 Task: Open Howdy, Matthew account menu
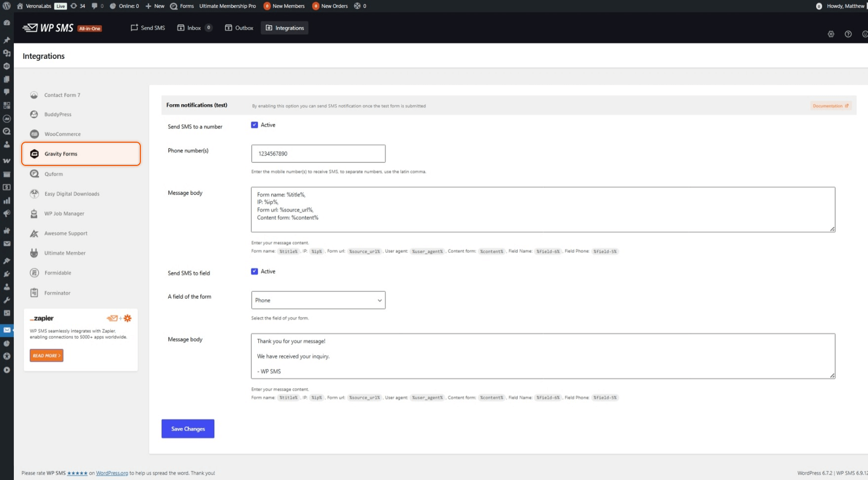coord(841,6)
